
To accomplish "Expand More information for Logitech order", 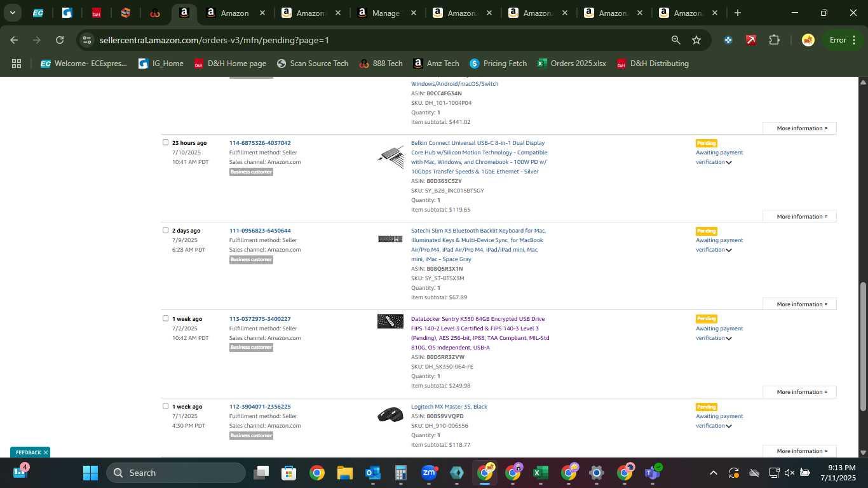I will pyautogui.click(x=799, y=451).
